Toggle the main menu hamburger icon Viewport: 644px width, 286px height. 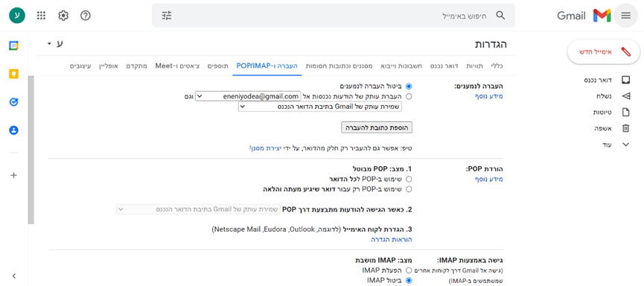point(625,16)
